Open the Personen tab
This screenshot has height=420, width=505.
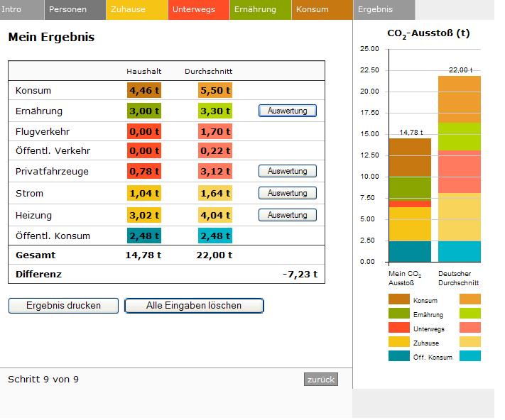(75, 10)
